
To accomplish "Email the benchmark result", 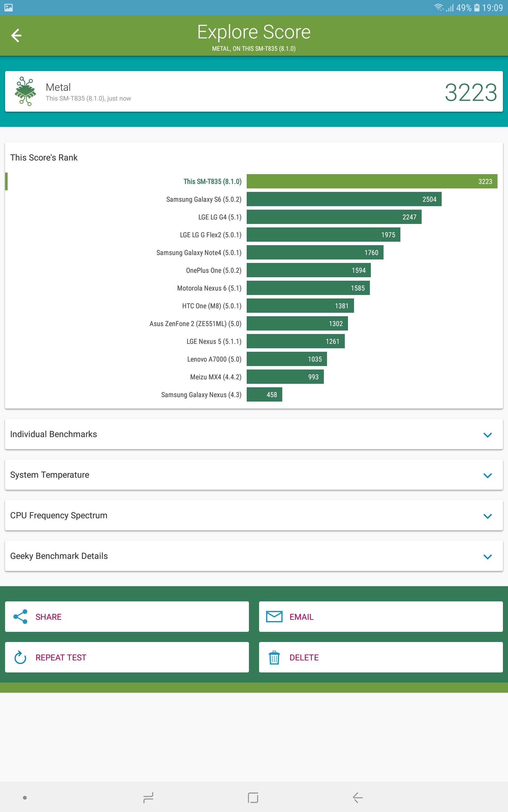I will [381, 617].
